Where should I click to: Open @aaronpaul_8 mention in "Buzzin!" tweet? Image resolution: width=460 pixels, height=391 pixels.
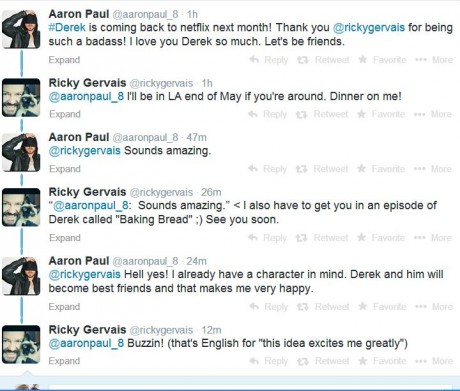(86, 343)
